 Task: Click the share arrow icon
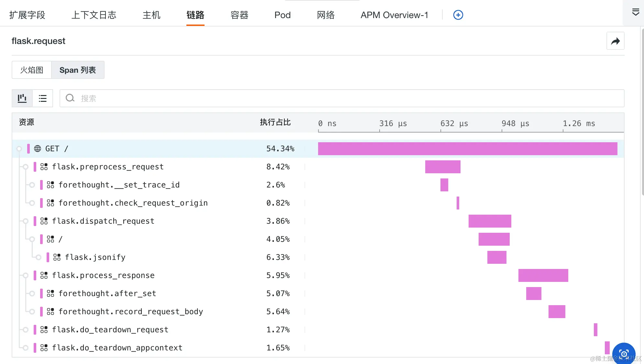coord(615,41)
